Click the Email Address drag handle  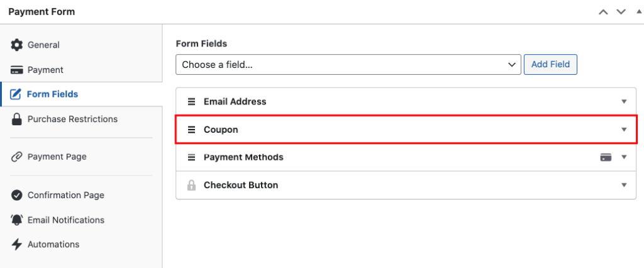tap(191, 101)
